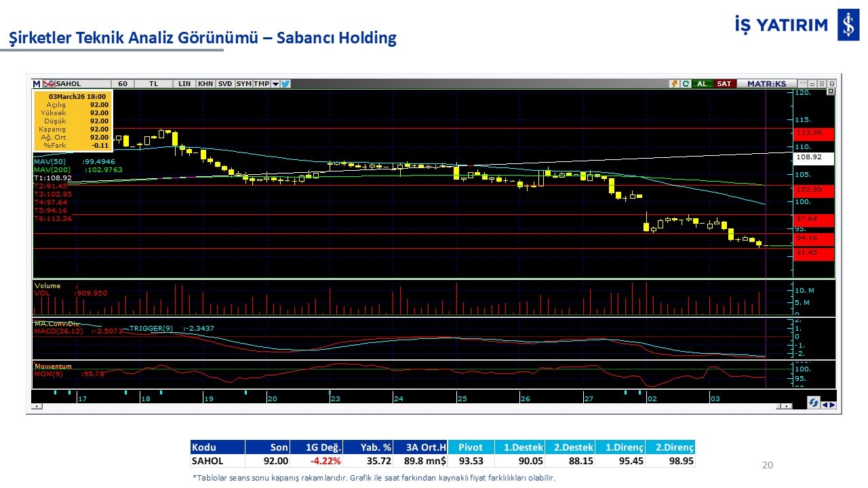The width and height of the screenshot is (868, 488).
Task: Click the blue sync icon at bottom right
Action: tap(813, 403)
